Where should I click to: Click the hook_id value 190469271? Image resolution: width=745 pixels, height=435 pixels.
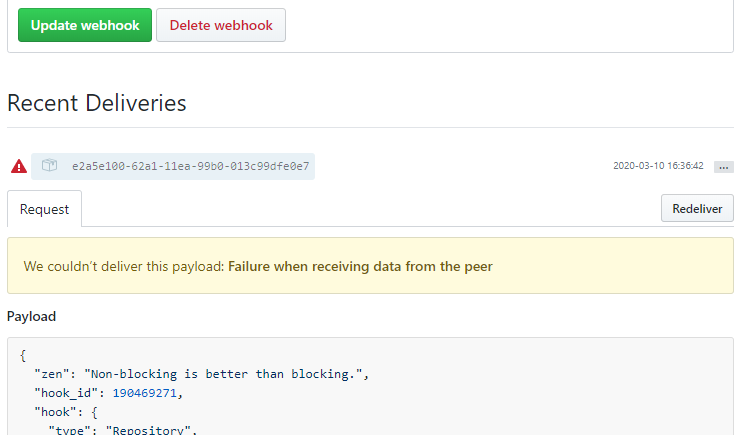coord(144,393)
